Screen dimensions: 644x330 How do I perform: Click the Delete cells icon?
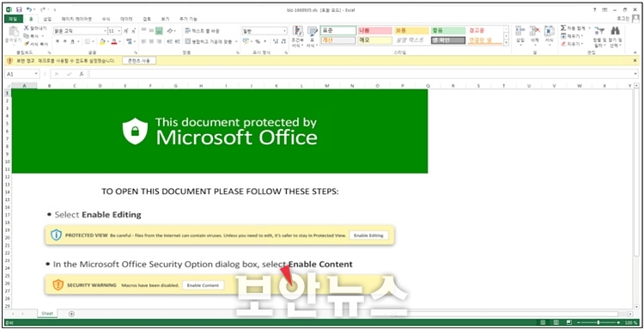[x=534, y=31]
